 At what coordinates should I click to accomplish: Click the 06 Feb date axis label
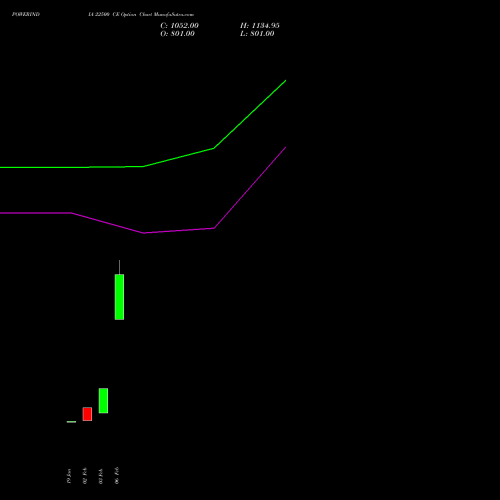pyautogui.click(x=117, y=476)
